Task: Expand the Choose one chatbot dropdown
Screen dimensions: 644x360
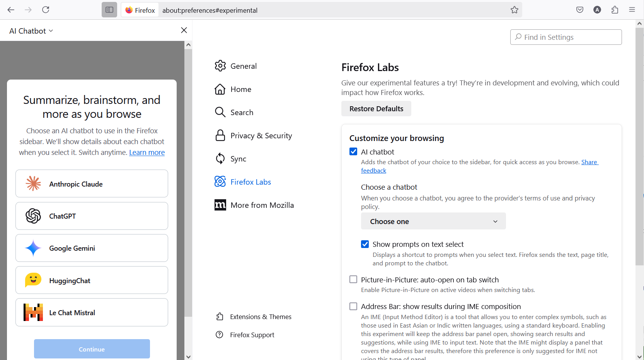Action: [433, 221]
